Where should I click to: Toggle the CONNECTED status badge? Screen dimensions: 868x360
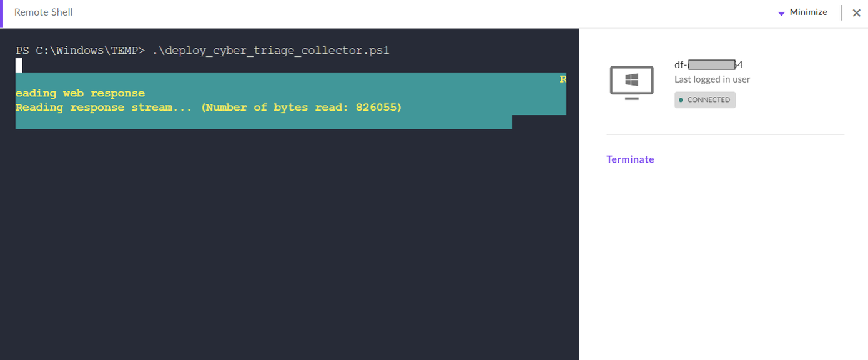[x=704, y=100]
